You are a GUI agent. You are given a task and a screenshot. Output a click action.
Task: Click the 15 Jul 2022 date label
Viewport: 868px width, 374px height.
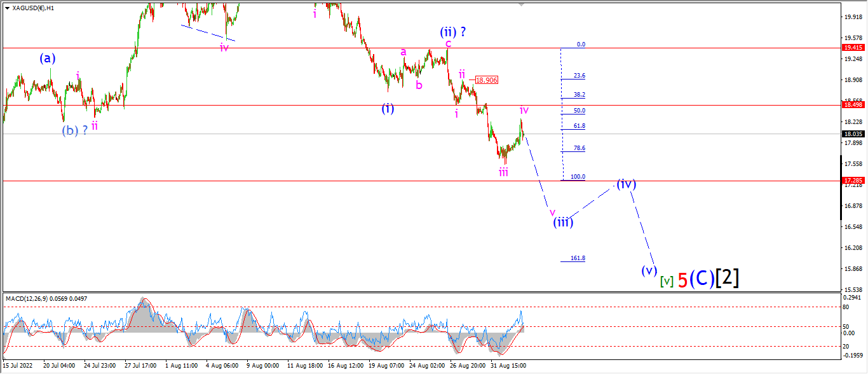pos(19,365)
